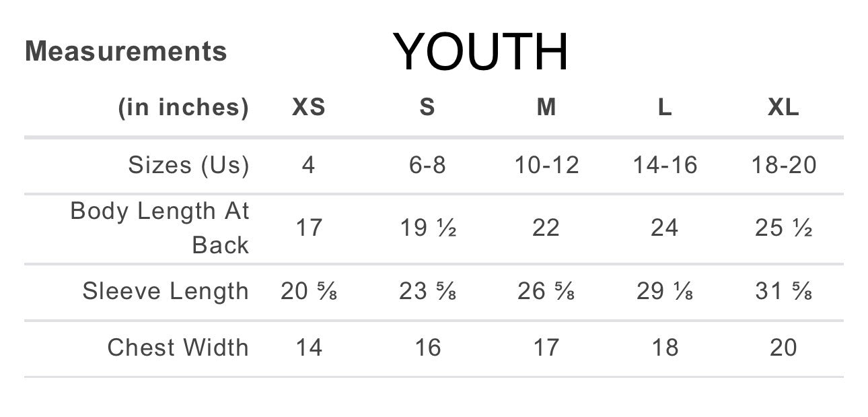868x417 pixels.
Task: Click the 19 ½ body length value
Action: 428,228
